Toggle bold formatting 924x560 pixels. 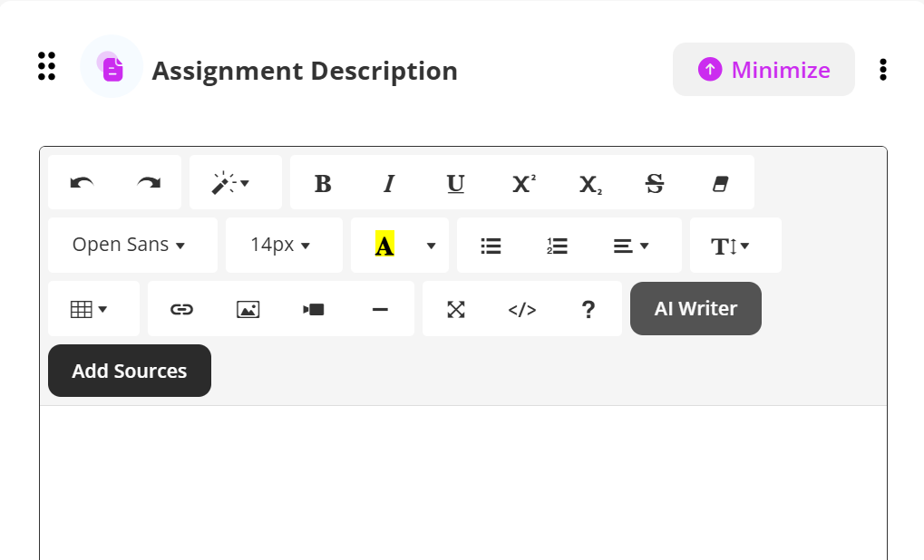[323, 183]
